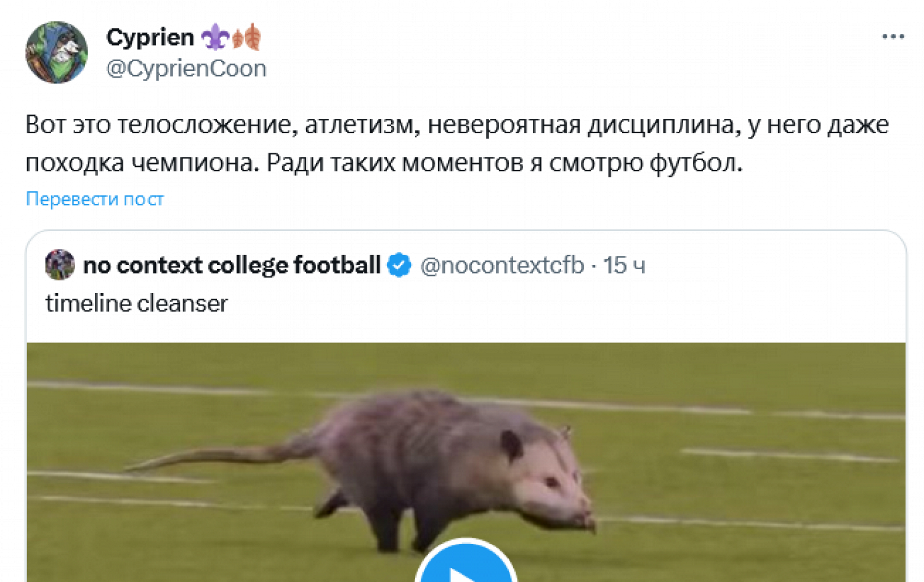Viewport: 924px width, 582px height.
Task: Click the quoted text 'timeline cleanser'
Action: point(137,303)
